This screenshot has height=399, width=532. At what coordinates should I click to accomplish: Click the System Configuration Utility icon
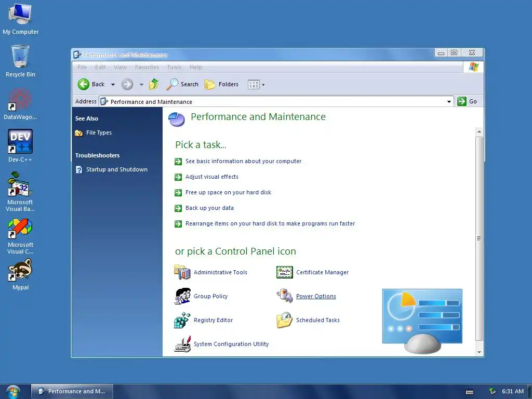(182, 344)
